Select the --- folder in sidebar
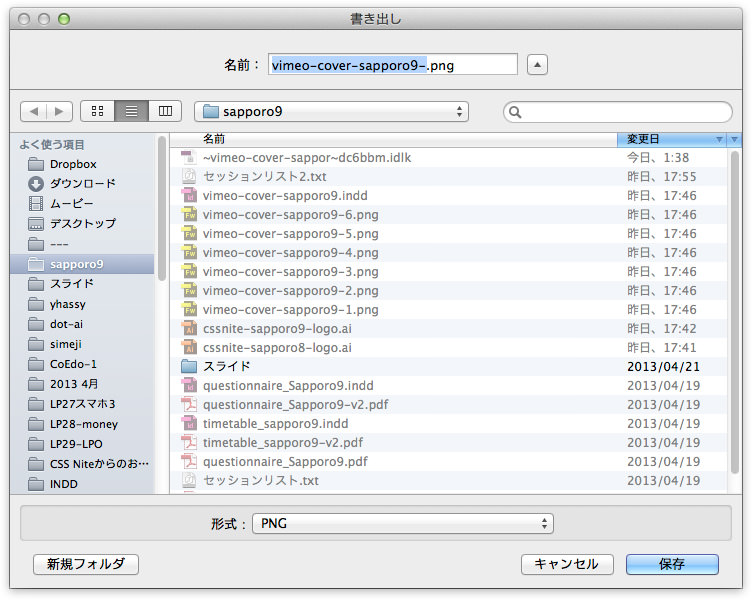 tap(82, 244)
